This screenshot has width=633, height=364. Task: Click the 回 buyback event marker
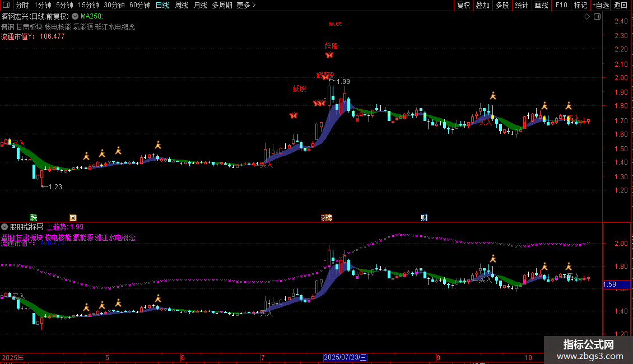coord(73,217)
